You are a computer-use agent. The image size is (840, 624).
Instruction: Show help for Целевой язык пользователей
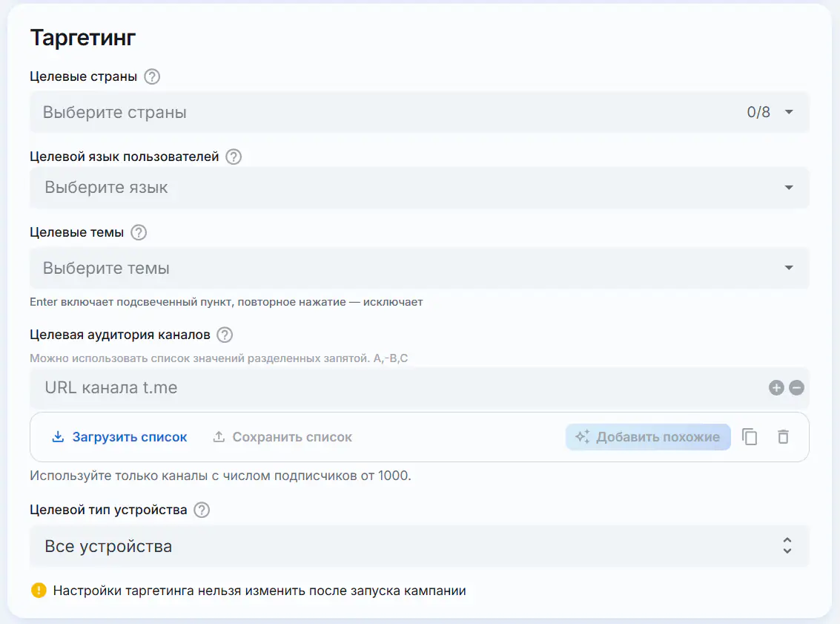point(234,157)
